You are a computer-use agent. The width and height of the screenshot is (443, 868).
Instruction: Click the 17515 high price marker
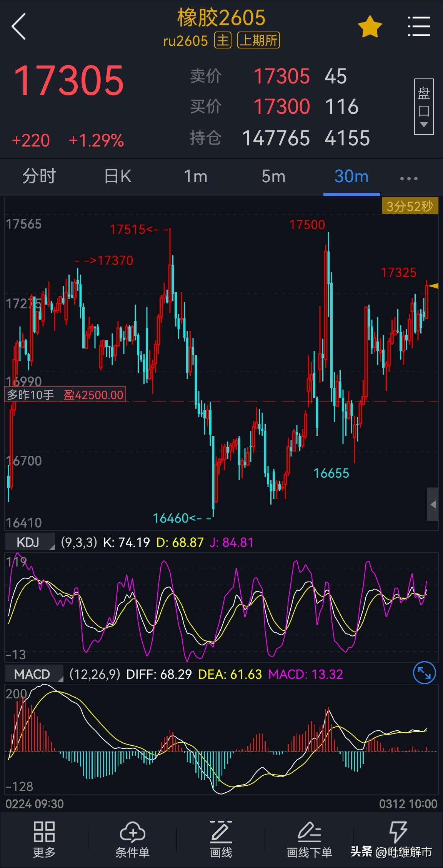click(x=128, y=230)
